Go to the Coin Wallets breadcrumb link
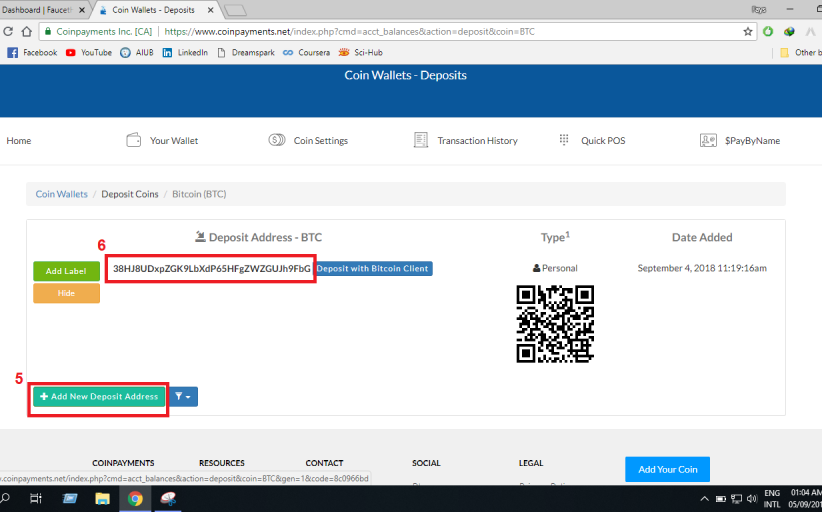 click(x=61, y=194)
